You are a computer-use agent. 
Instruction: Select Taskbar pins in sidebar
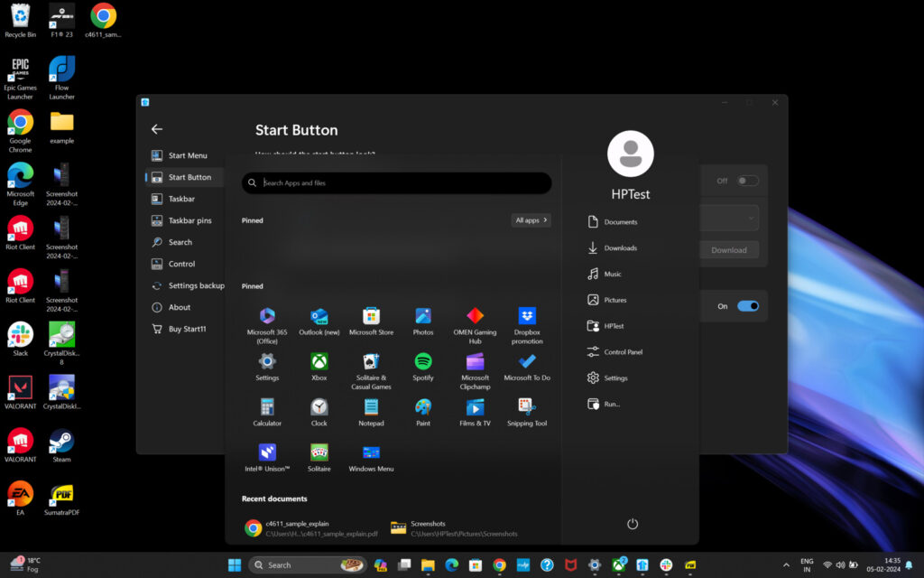coord(189,220)
